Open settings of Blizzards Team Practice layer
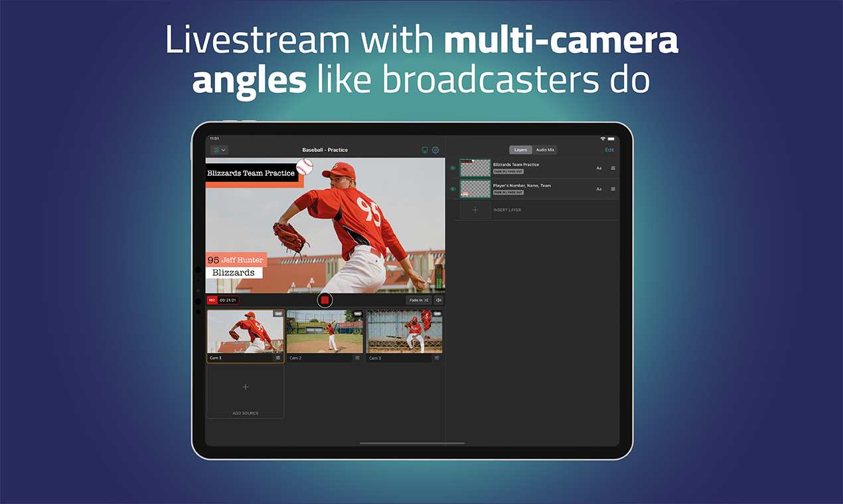Image resolution: width=843 pixels, height=504 pixels. [613, 168]
